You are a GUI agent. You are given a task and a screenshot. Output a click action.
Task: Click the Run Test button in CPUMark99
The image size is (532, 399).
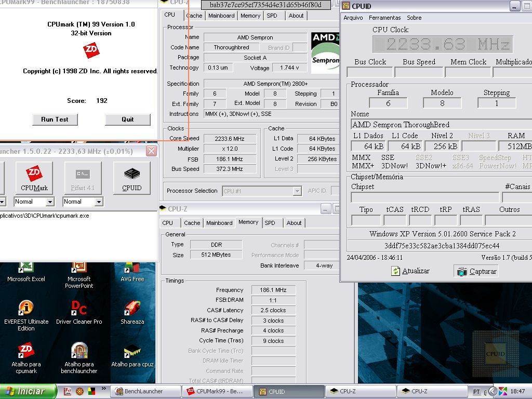[55, 119]
